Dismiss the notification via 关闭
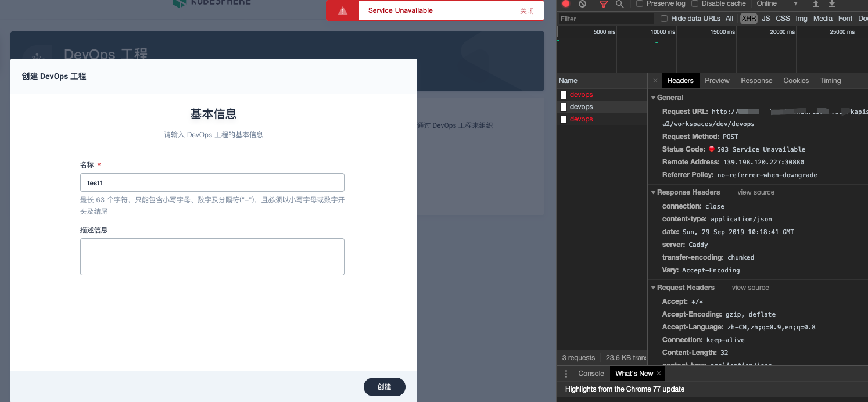 (x=527, y=10)
